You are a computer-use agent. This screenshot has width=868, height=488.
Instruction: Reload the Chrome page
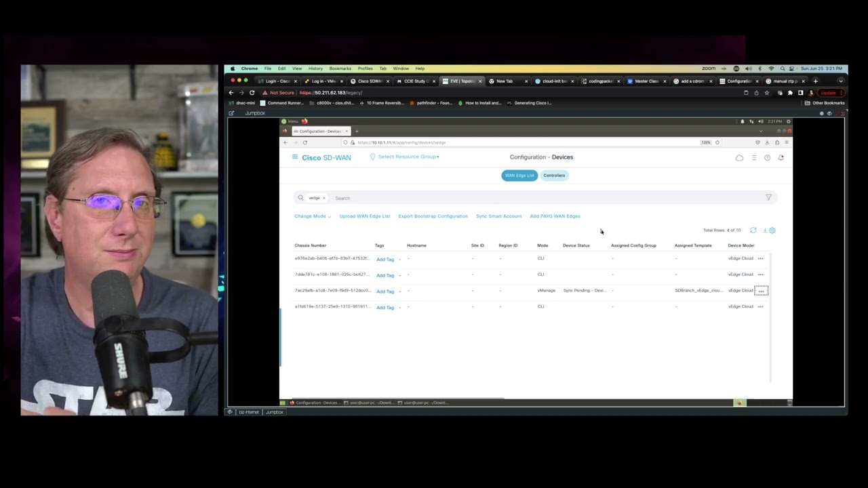pyautogui.click(x=252, y=92)
